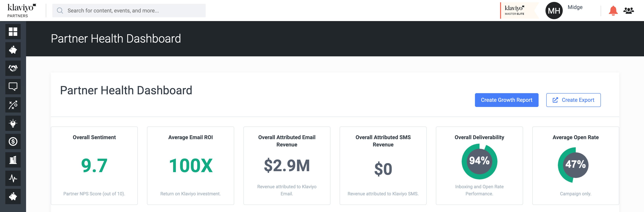Image resolution: width=644 pixels, height=212 pixels.
Task: Click the bottom piggy bank sidebar icon
Action: pos(13,196)
